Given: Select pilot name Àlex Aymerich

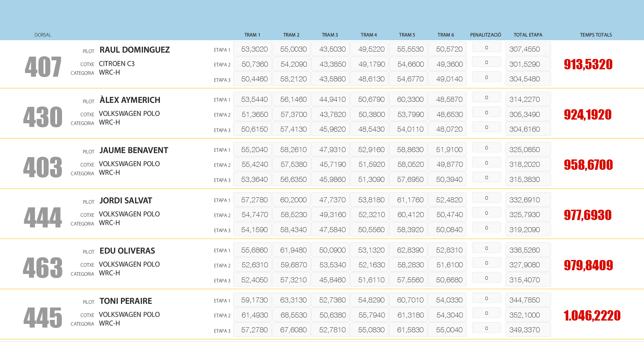Looking at the screenshot, I should click(x=130, y=100).
